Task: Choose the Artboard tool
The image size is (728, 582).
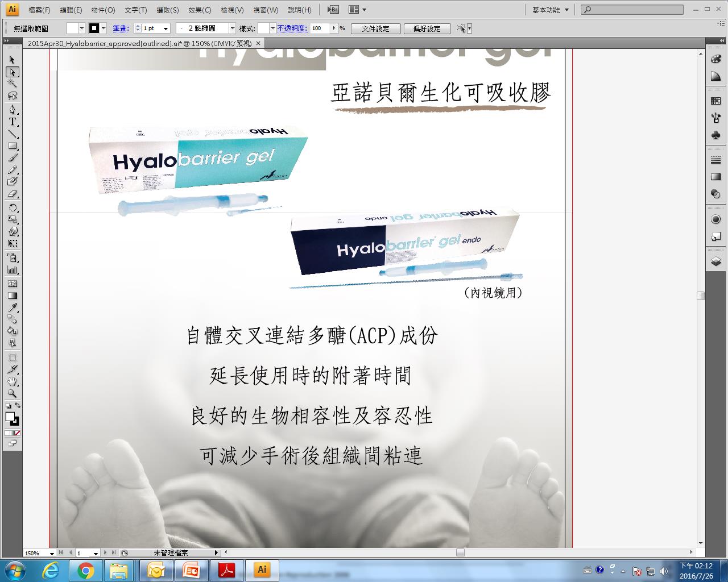Action: pos(12,357)
